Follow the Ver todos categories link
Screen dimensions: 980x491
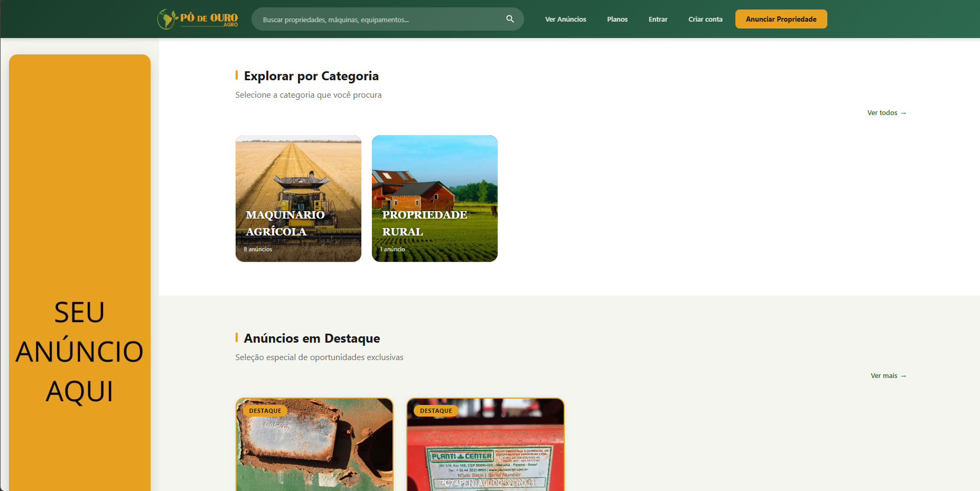coord(887,113)
